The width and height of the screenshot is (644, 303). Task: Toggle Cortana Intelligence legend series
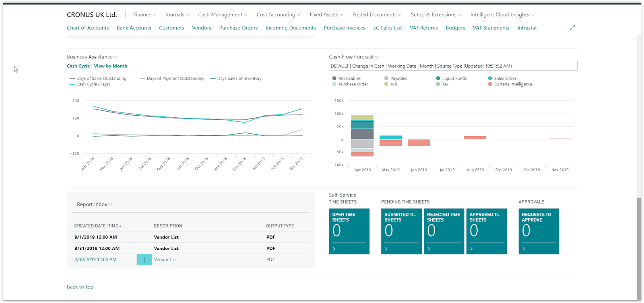coord(510,84)
